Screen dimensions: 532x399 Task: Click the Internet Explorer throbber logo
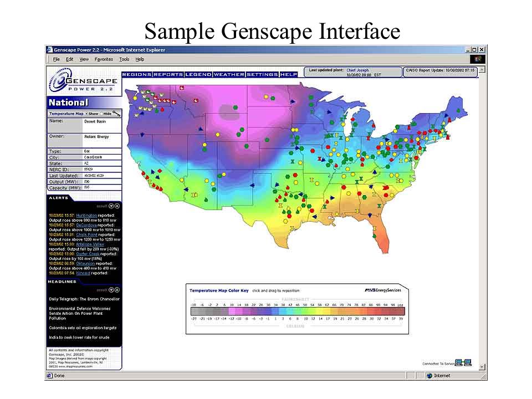[478, 59]
